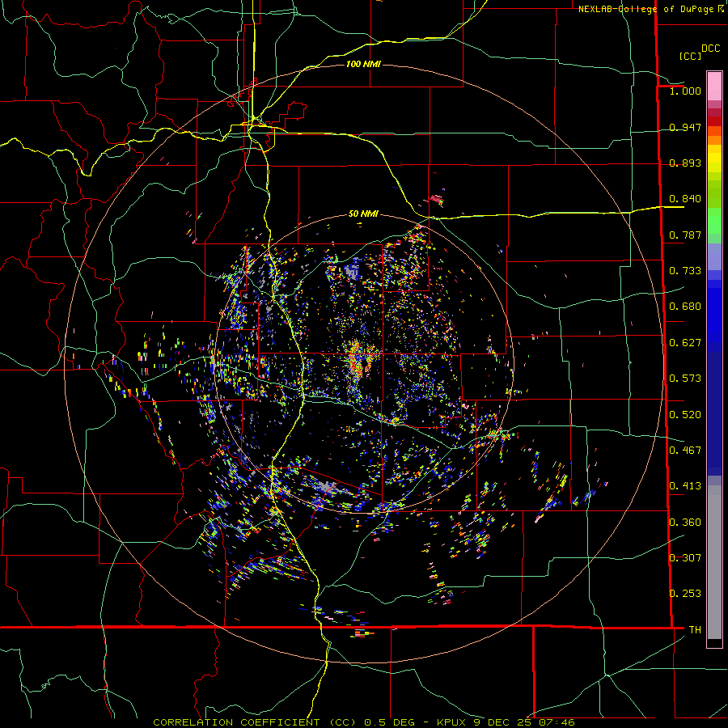
Task: Pick the pink segment at the top of the color bar
Action: click(714, 86)
